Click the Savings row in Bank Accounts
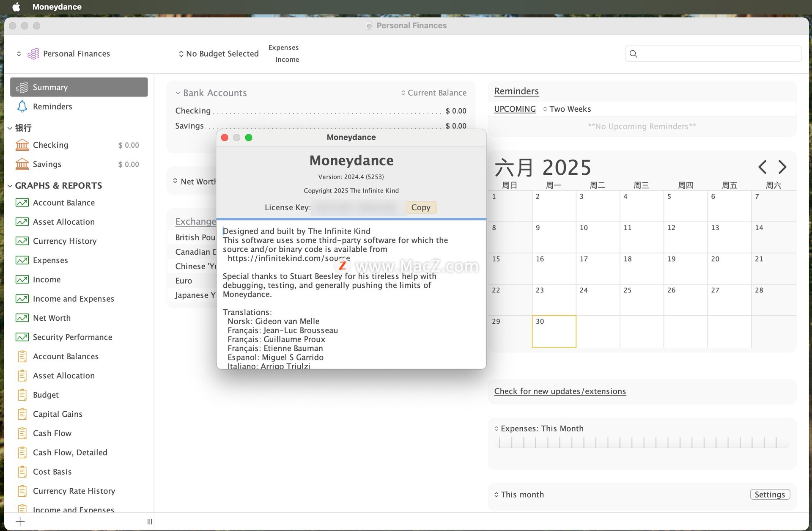The width and height of the screenshot is (812, 531). click(x=321, y=126)
